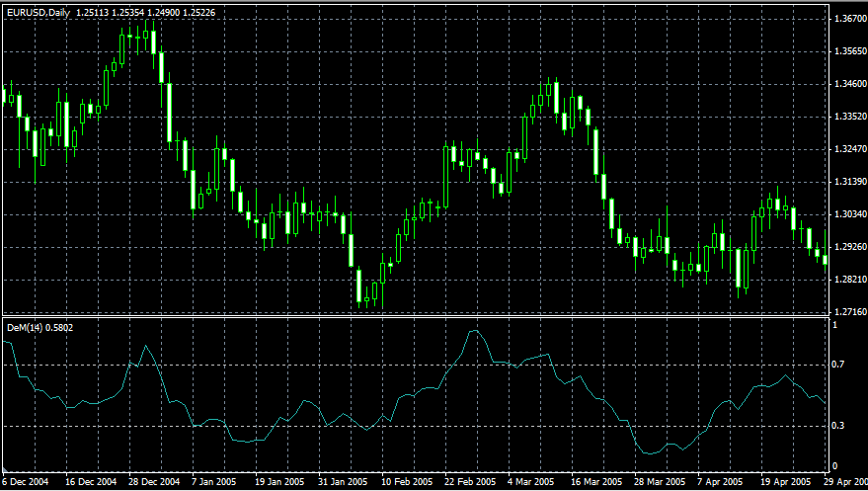Click the 0.7 level label on DeMarker scale

click(838, 365)
